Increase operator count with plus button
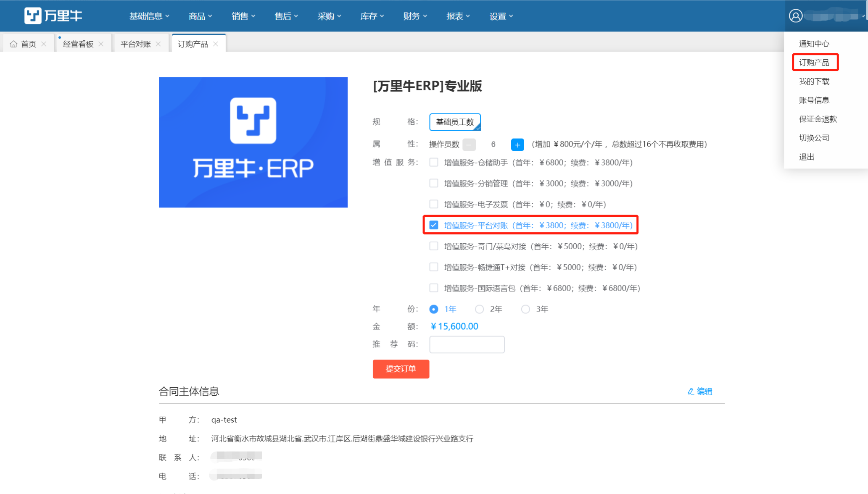Viewport: 868px width, 494px height. coord(517,145)
